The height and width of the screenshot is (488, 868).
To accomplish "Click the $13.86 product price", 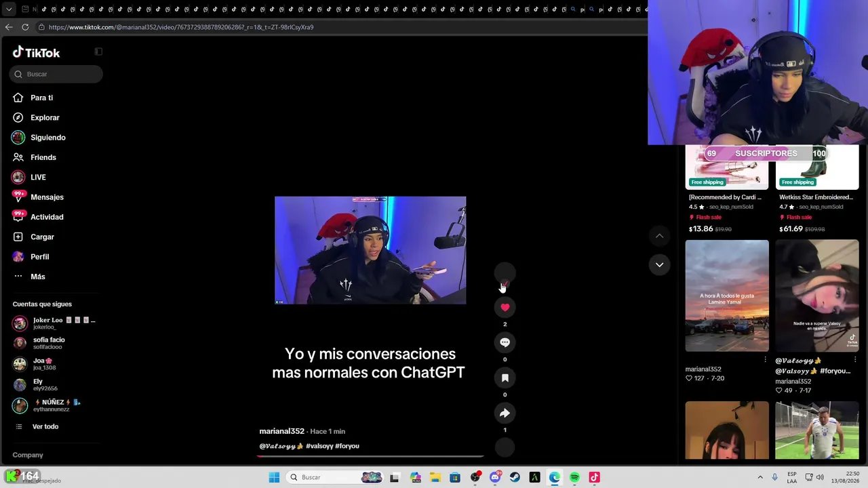I will click(701, 229).
